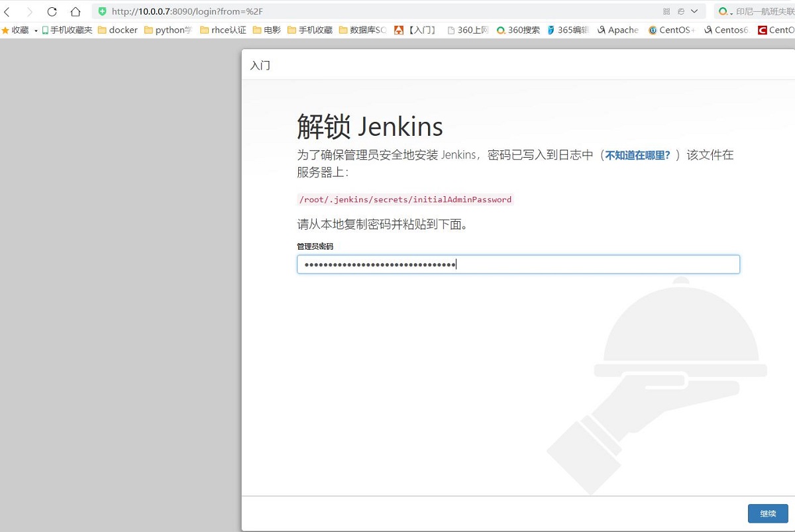Open the Centos6 bookmark
The width and height of the screenshot is (795, 532).
[x=726, y=30]
